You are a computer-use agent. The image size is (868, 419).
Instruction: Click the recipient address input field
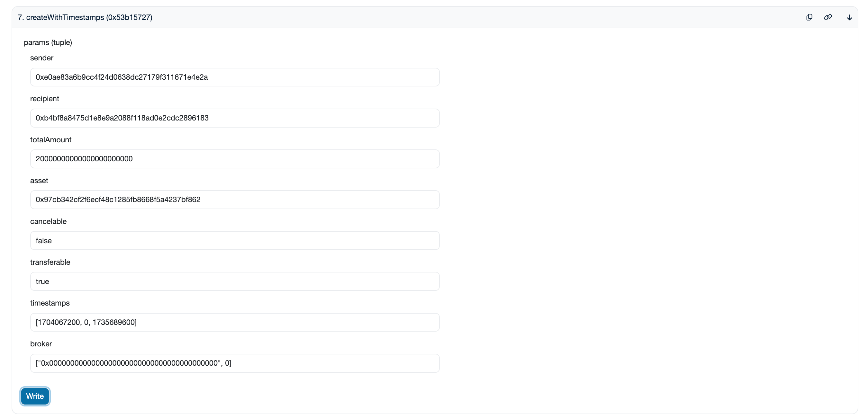click(235, 118)
